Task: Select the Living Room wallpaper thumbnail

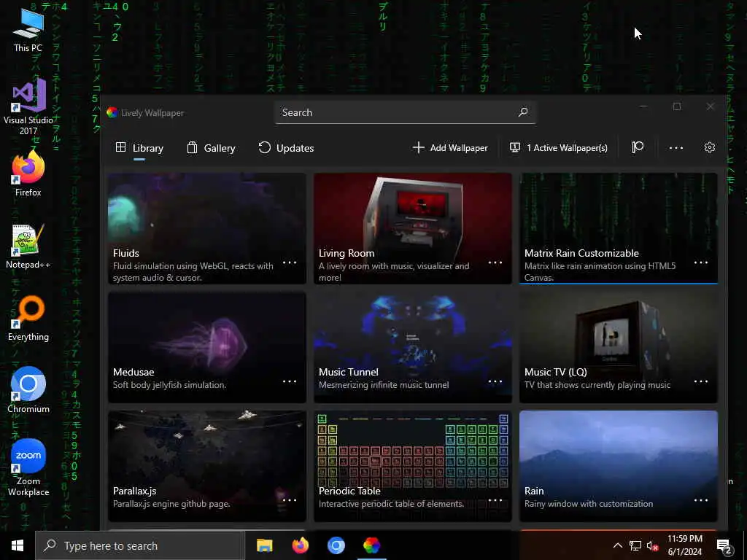Action: [x=413, y=228]
